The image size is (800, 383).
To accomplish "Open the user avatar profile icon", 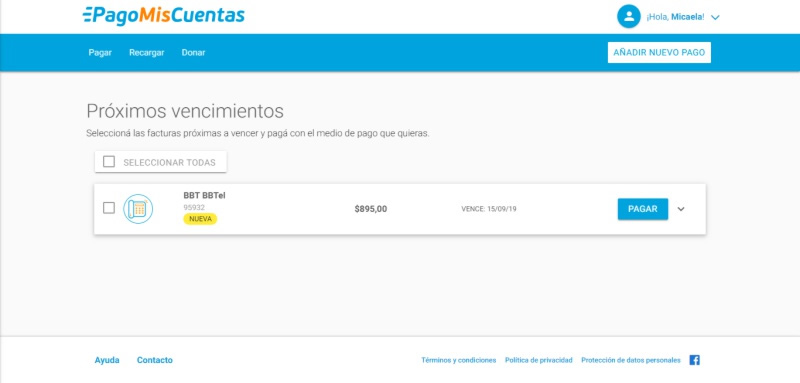I will tap(629, 16).
